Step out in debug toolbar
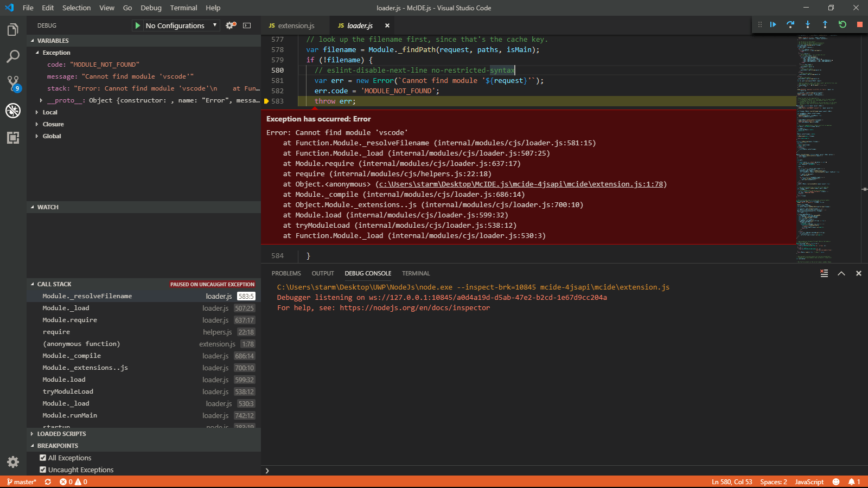 pyautogui.click(x=825, y=24)
